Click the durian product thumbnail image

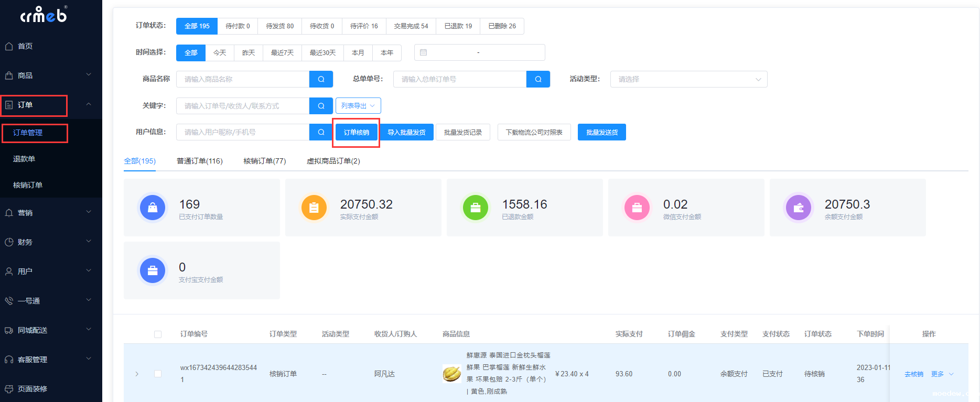click(451, 374)
